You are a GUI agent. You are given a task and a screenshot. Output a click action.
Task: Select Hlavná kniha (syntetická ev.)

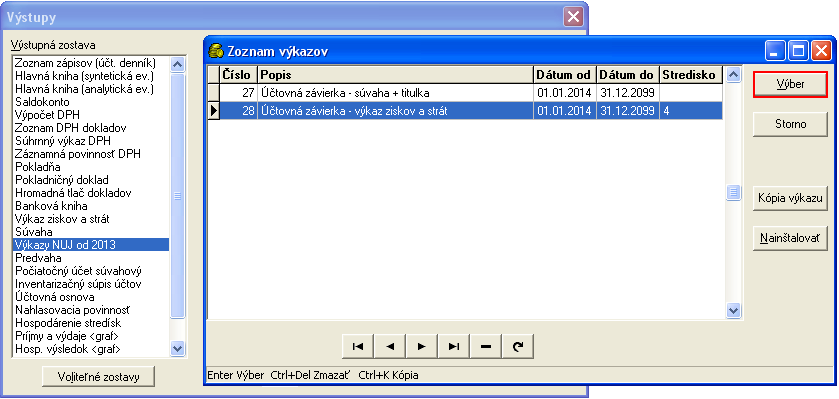tap(91, 76)
